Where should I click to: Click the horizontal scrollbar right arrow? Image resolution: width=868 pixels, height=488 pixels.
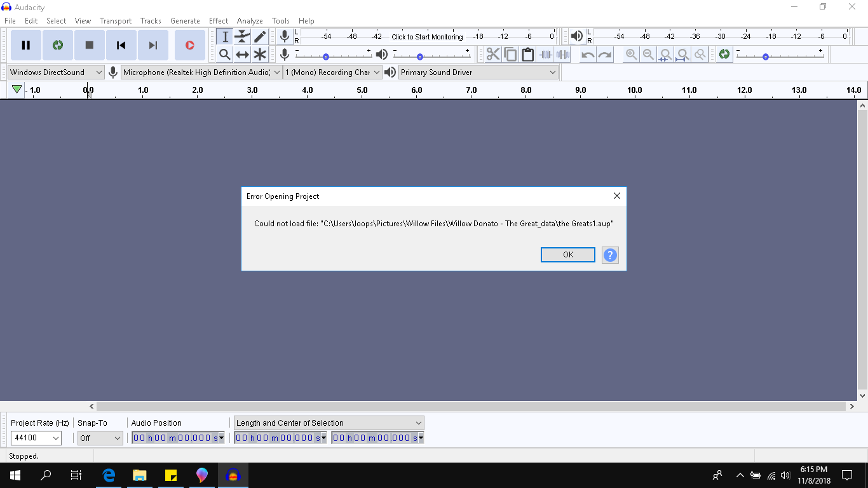coord(852,406)
